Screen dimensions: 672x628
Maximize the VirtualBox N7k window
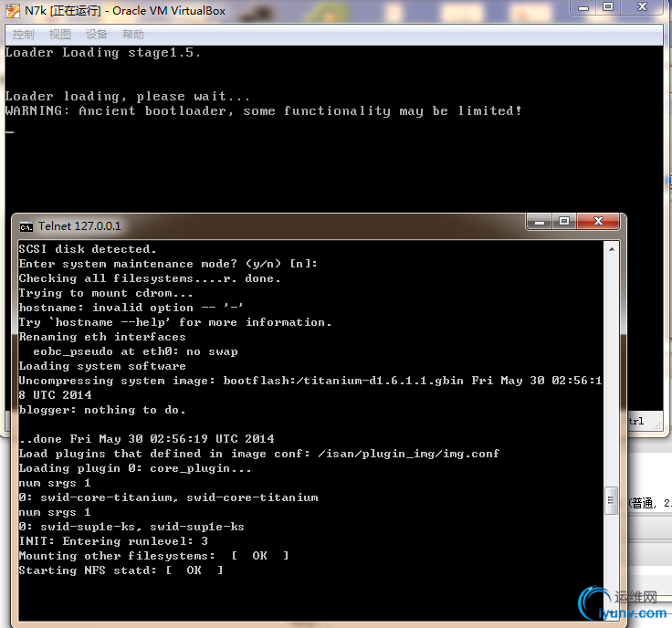tap(608, 7)
